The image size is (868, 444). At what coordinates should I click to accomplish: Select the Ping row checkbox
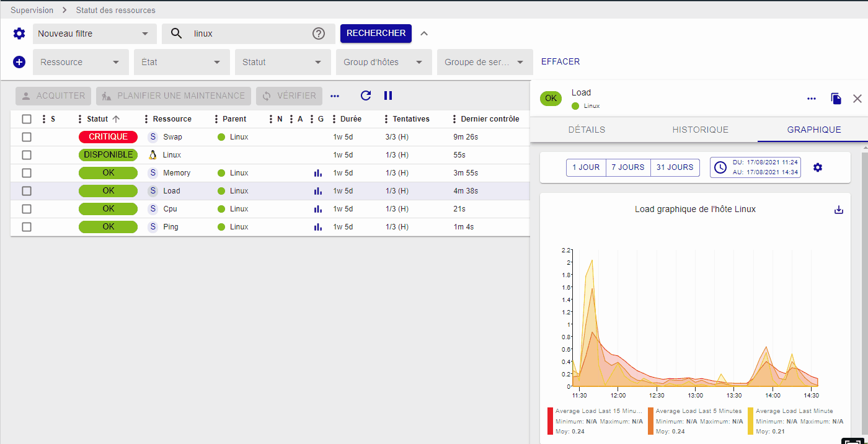tap(27, 227)
